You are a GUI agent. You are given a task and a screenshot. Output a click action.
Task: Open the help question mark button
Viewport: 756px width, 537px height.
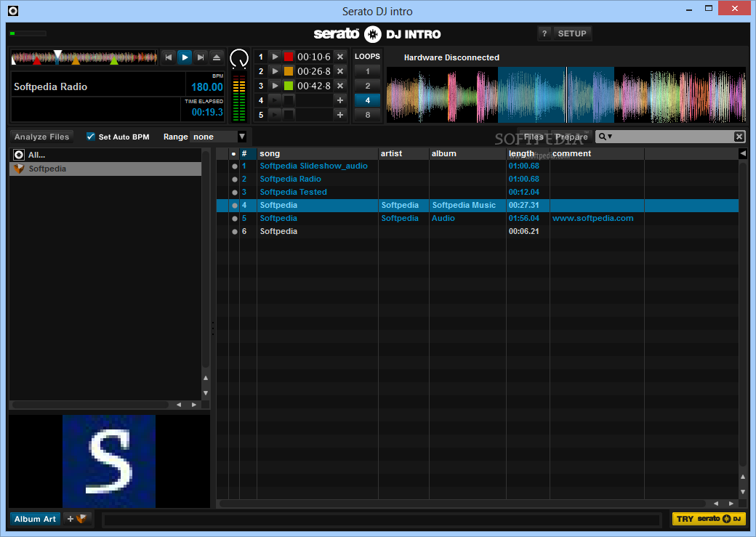tap(544, 33)
